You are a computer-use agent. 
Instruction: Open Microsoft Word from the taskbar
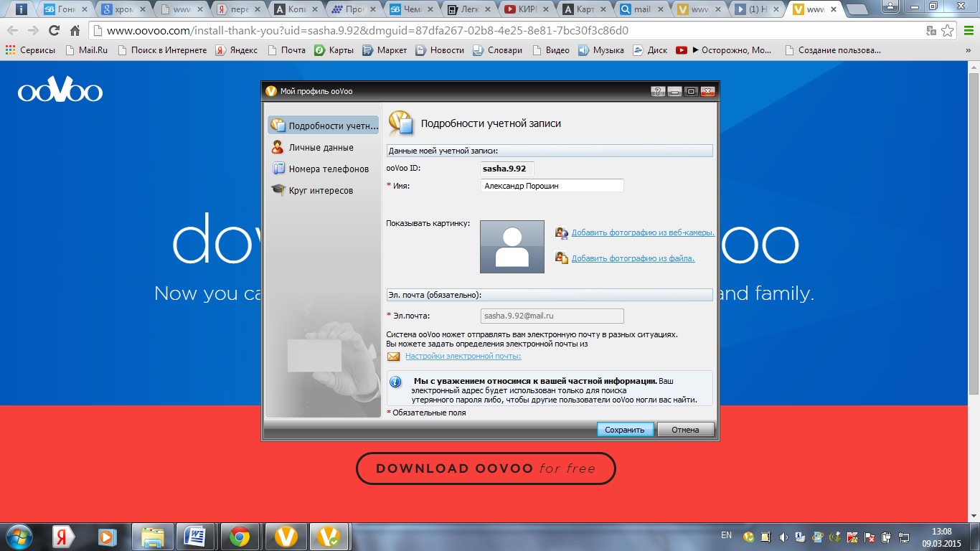[195, 537]
